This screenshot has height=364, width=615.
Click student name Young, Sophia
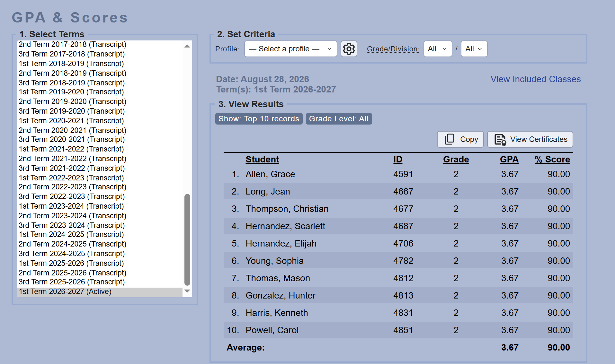[x=274, y=261]
